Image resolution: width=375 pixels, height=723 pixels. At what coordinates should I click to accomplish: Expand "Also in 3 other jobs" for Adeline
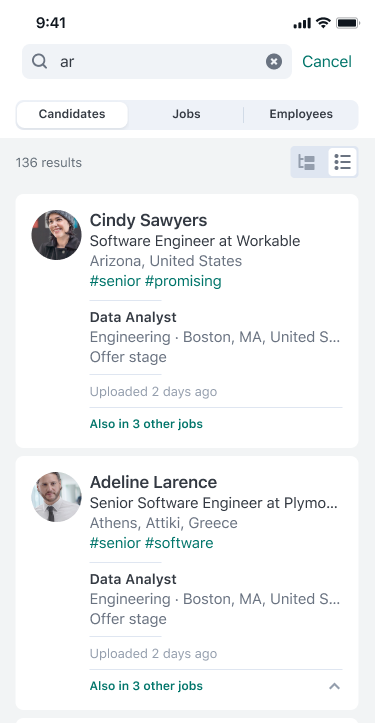pyautogui.click(x=146, y=686)
